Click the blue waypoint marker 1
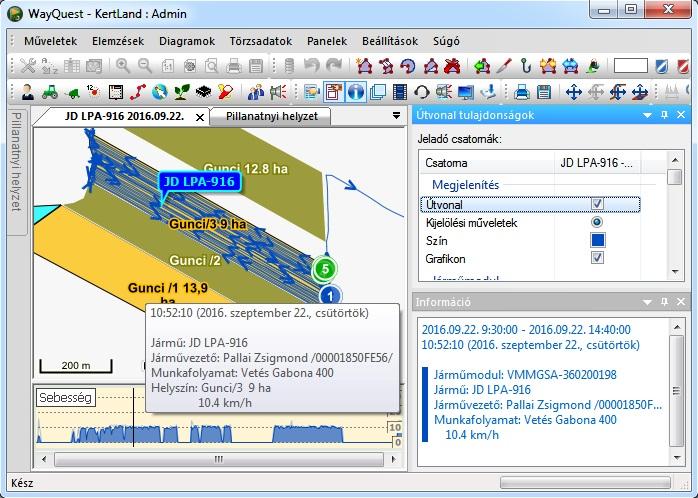 pos(330,295)
